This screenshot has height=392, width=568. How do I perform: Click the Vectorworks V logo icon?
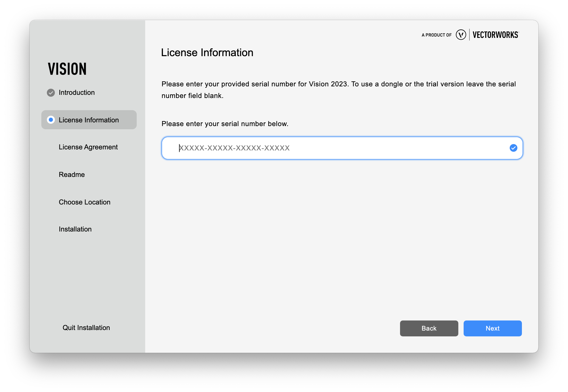461,35
